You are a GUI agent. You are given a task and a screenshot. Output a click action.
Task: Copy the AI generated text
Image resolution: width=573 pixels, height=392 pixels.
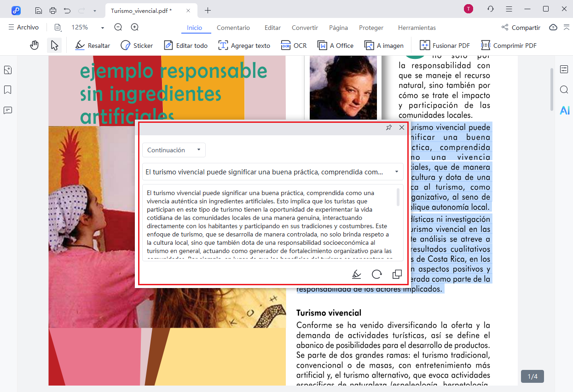pyautogui.click(x=397, y=274)
